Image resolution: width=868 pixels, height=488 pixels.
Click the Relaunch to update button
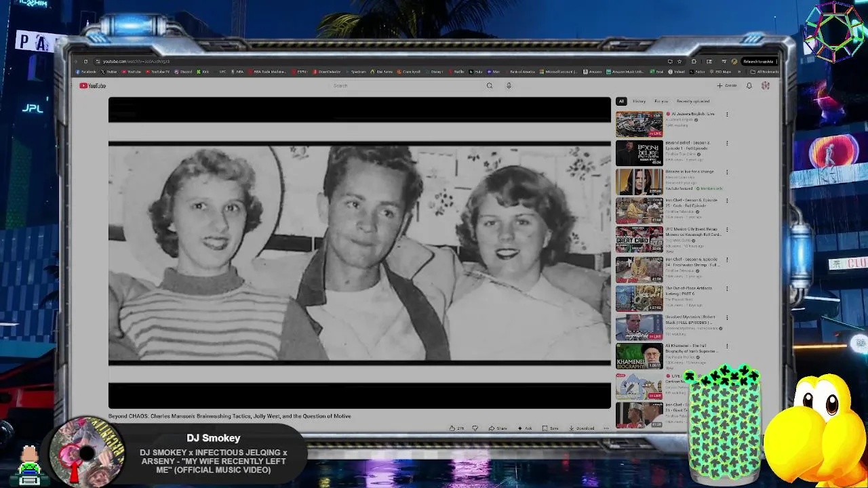pyautogui.click(x=759, y=62)
